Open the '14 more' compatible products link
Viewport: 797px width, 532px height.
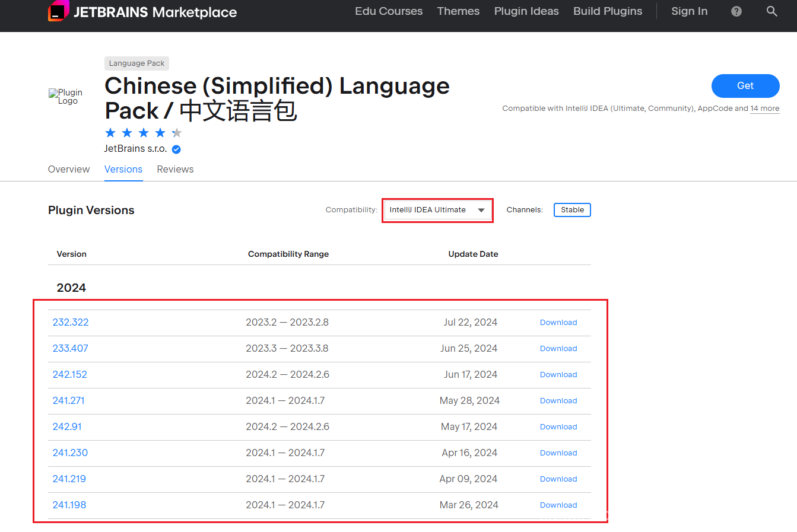765,109
